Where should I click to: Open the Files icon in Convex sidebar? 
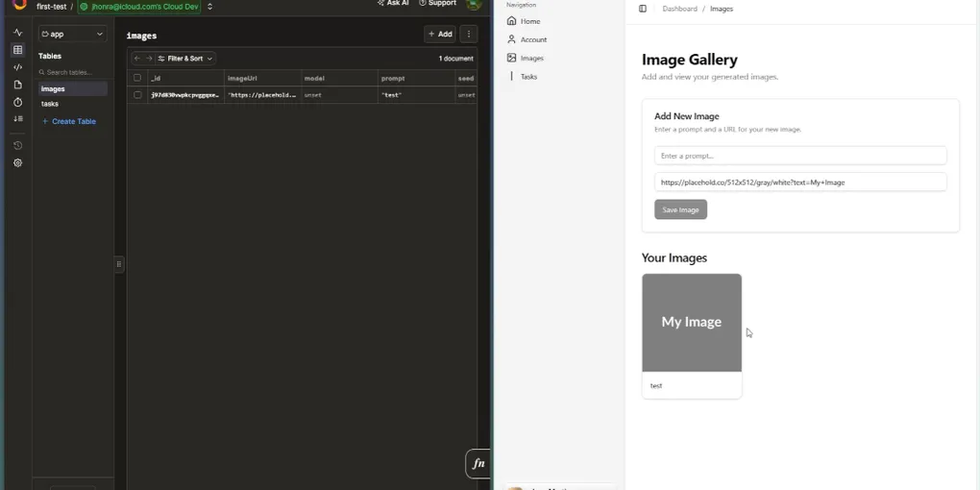tap(17, 85)
